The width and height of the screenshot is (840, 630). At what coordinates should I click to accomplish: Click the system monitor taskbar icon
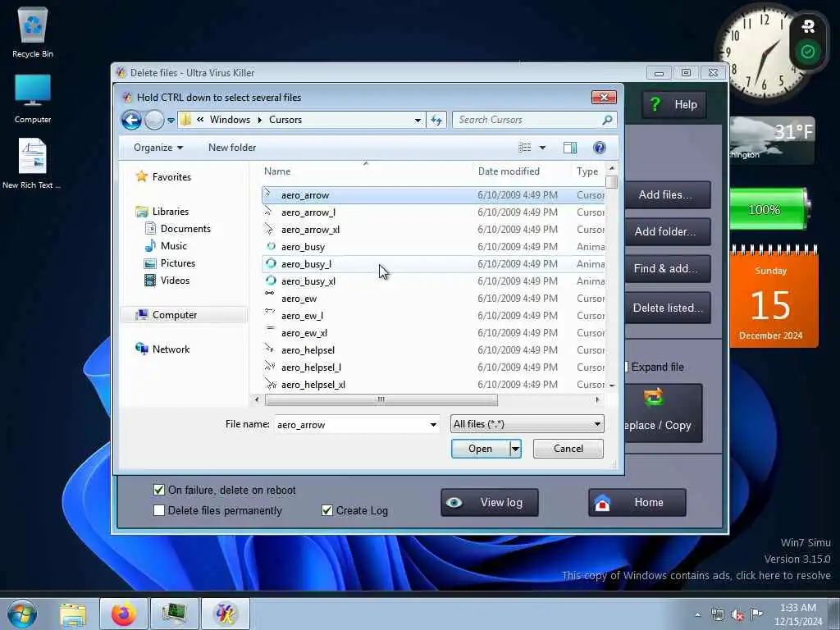[174, 614]
